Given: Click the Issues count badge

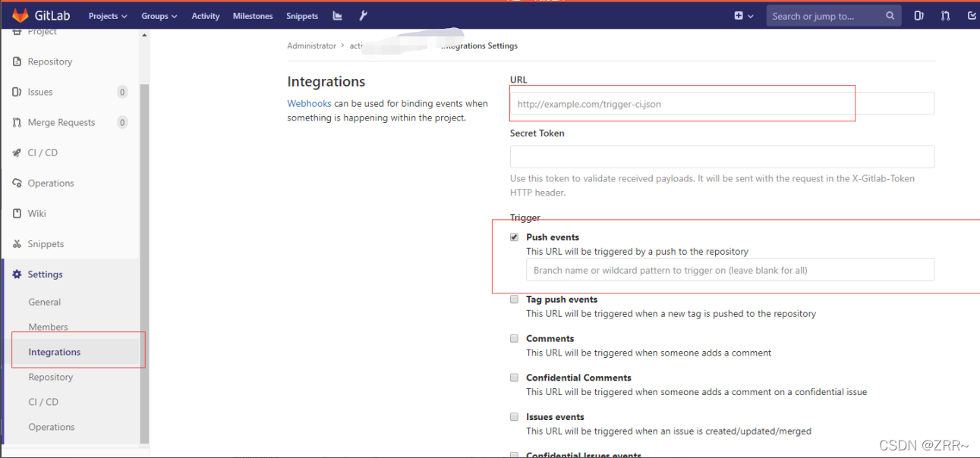Looking at the screenshot, I should (122, 92).
